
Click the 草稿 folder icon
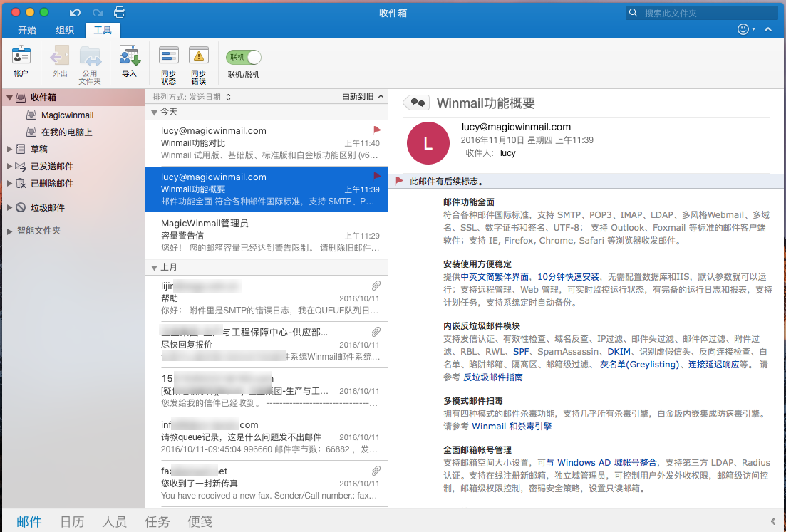tap(21, 150)
